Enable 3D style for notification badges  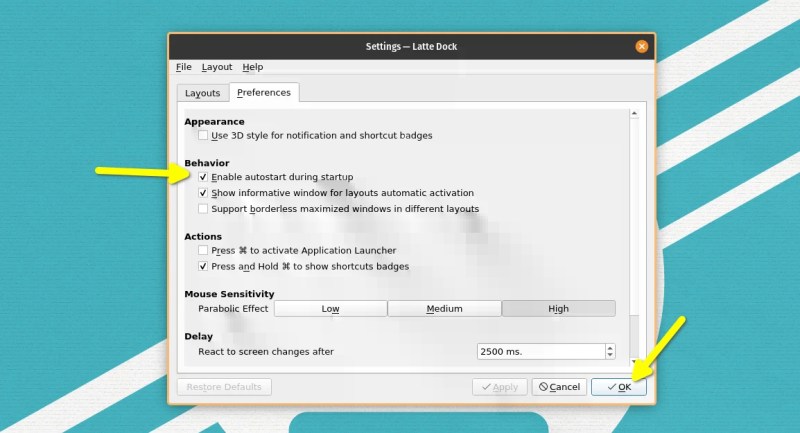coord(203,135)
